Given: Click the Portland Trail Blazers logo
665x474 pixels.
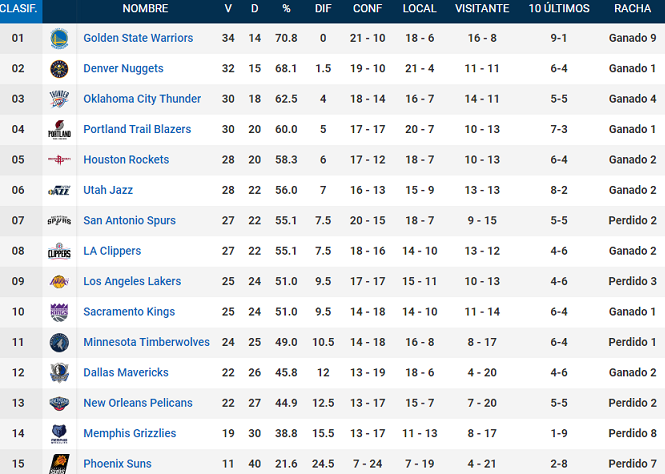Looking at the screenshot, I should tap(59, 129).
